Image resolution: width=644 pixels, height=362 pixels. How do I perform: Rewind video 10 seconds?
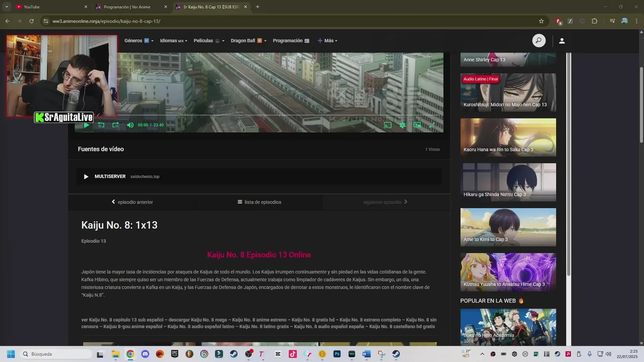coord(101,125)
